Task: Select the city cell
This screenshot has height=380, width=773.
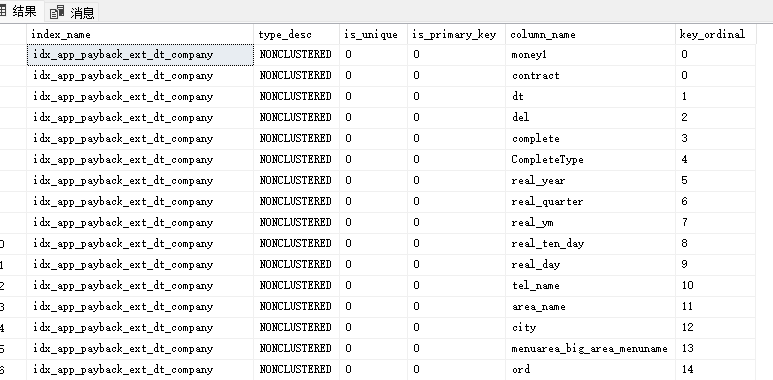Action: 591,328
